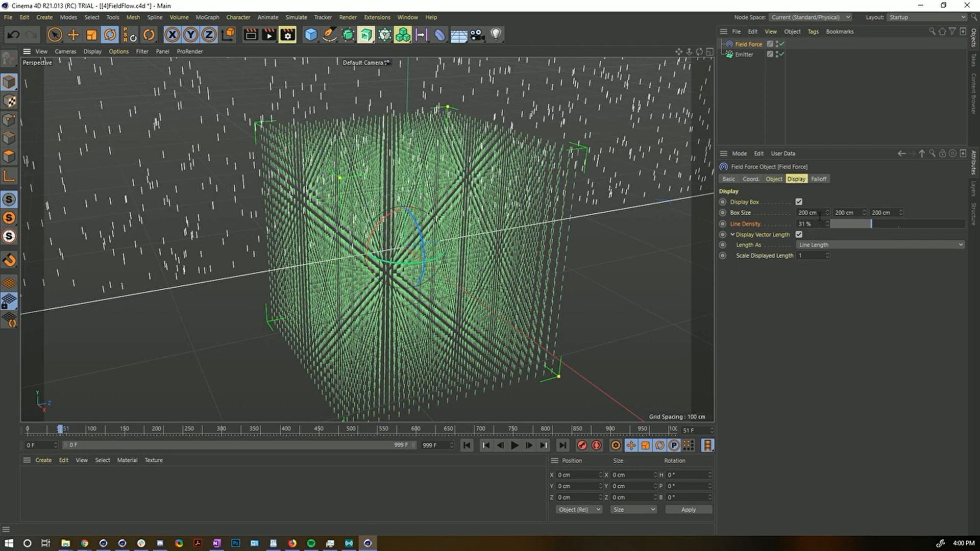The height and width of the screenshot is (551, 980).
Task: Drag the Line Density slider
Action: [x=873, y=223]
